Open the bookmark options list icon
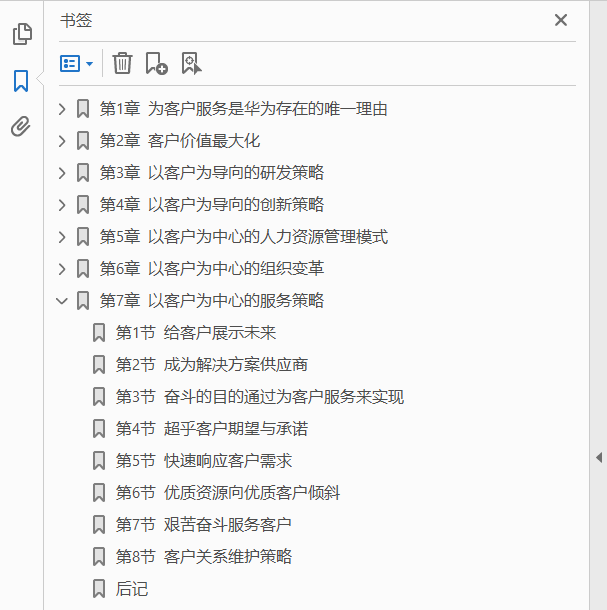 tap(70, 63)
